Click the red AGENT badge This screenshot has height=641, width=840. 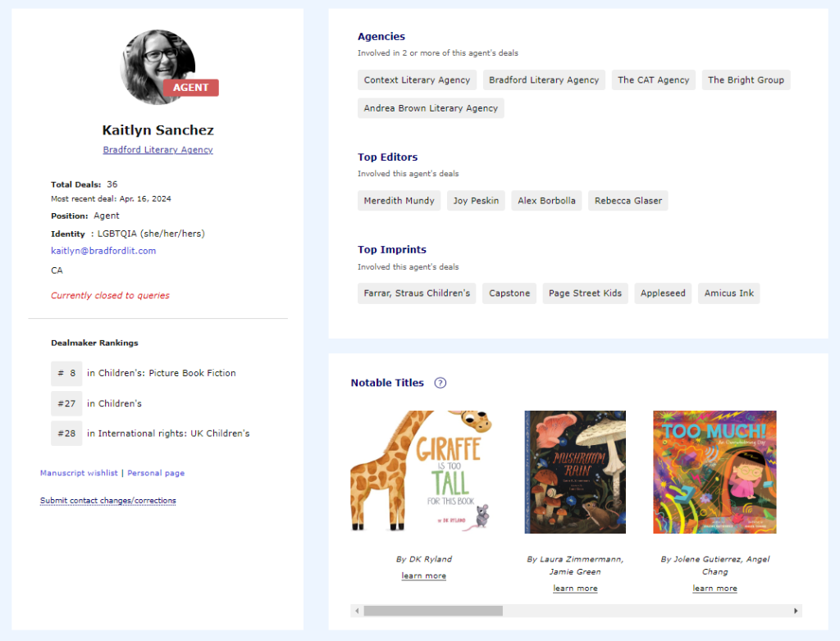pyautogui.click(x=191, y=88)
